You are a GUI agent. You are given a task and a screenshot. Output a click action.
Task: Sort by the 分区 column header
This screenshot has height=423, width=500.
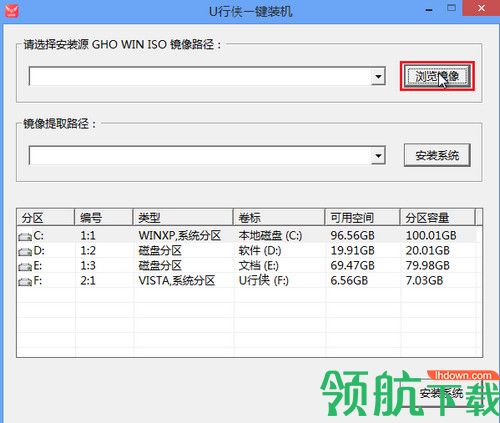point(45,218)
